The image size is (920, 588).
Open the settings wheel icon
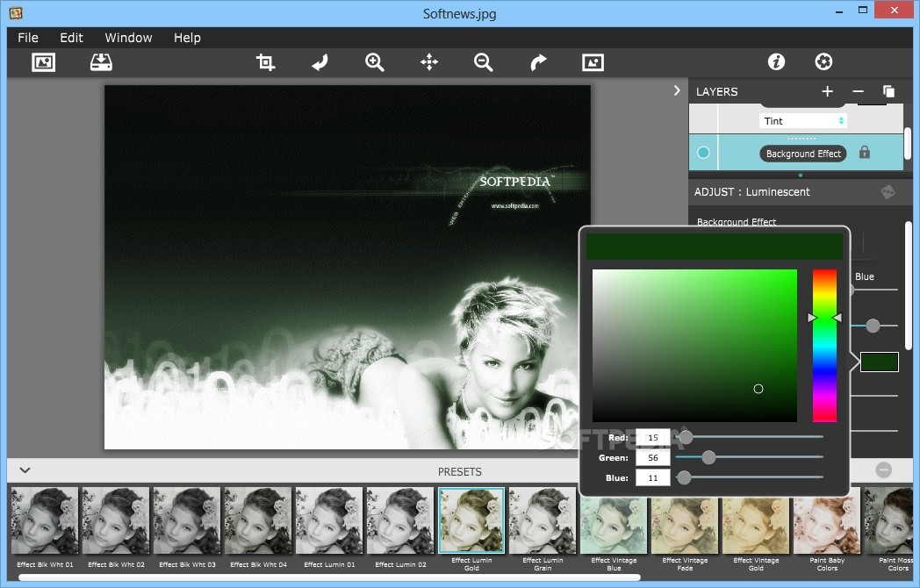click(x=823, y=61)
